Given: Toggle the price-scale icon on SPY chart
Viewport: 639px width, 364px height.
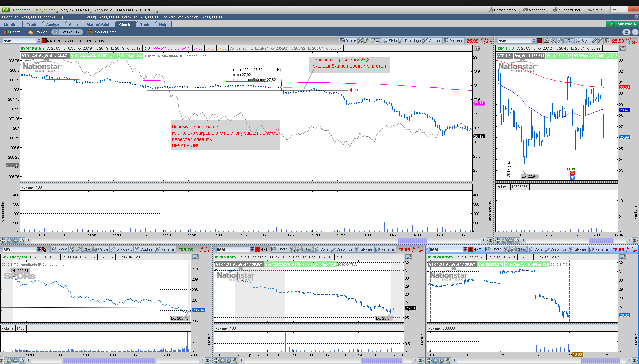Looking at the screenshot, I should click(x=195, y=257).
